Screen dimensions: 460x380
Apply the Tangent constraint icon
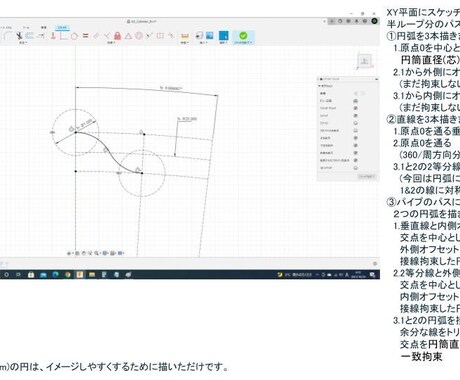pos(75,36)
